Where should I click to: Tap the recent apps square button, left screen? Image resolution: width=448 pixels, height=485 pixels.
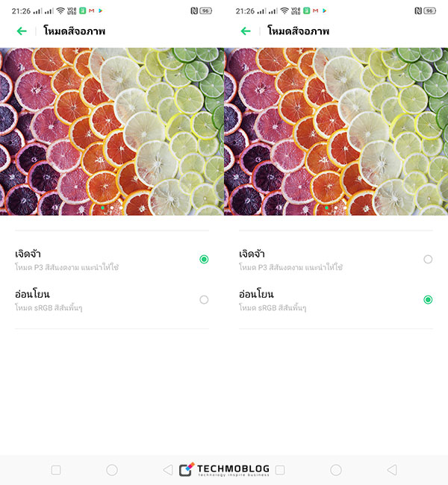(56, 470)
